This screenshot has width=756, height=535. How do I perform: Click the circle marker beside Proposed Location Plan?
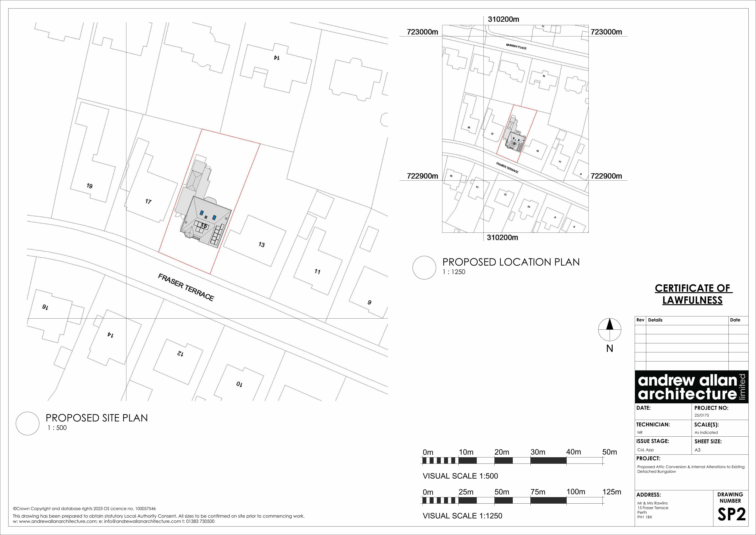pos(425,267)
